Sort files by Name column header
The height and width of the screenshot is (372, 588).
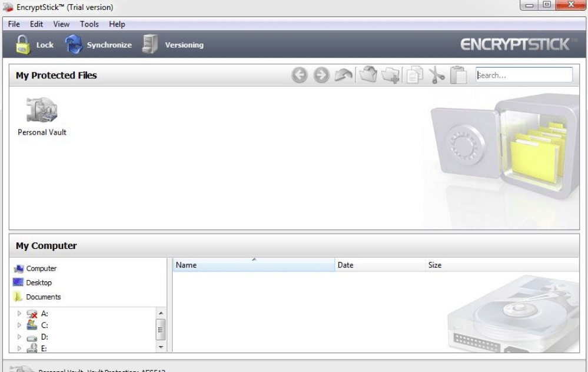[254, 265]
